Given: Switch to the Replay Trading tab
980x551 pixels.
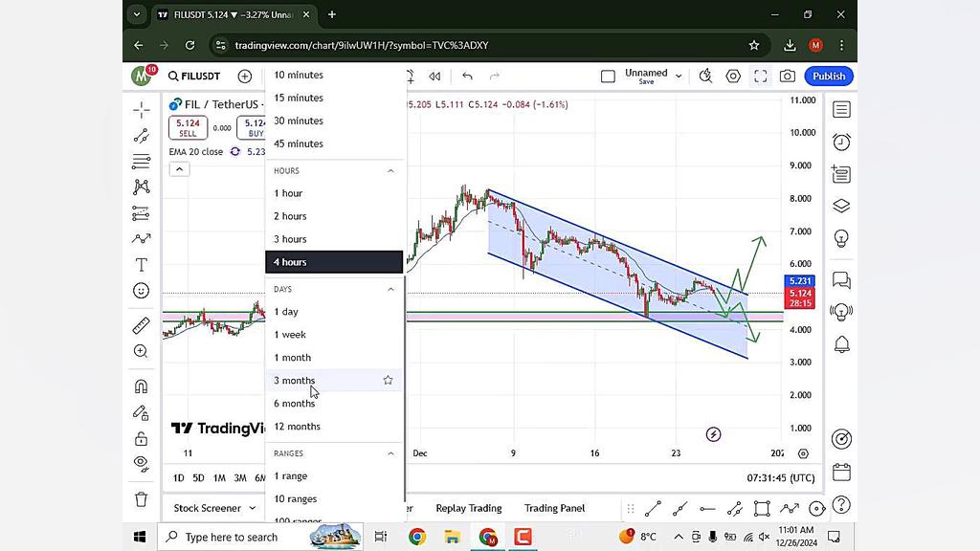Looking at the screenshot, I should click(469, 508).
